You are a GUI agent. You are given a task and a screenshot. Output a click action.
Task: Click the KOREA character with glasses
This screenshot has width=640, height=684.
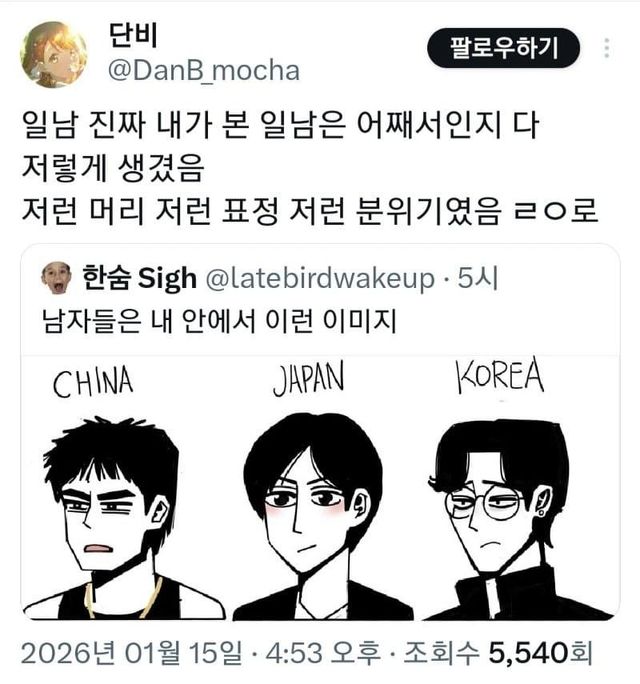[519, 519]
